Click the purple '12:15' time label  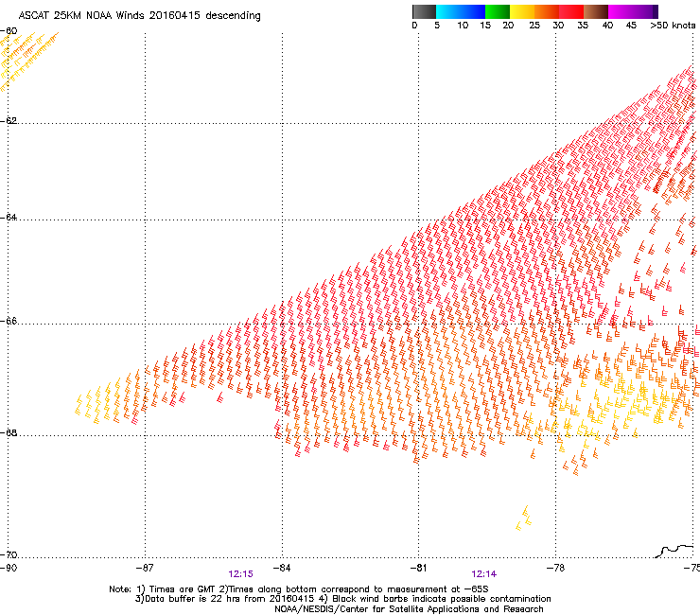click(240, 574)
